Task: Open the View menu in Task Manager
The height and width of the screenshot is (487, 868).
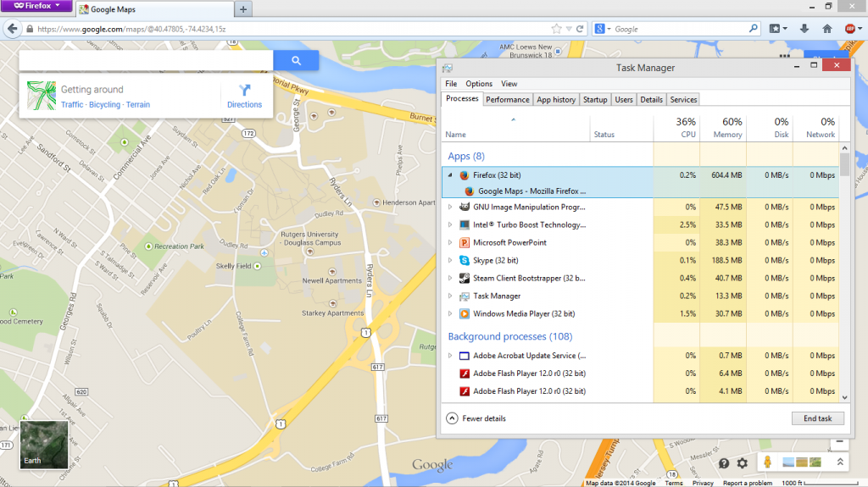Action: [509, 84]
